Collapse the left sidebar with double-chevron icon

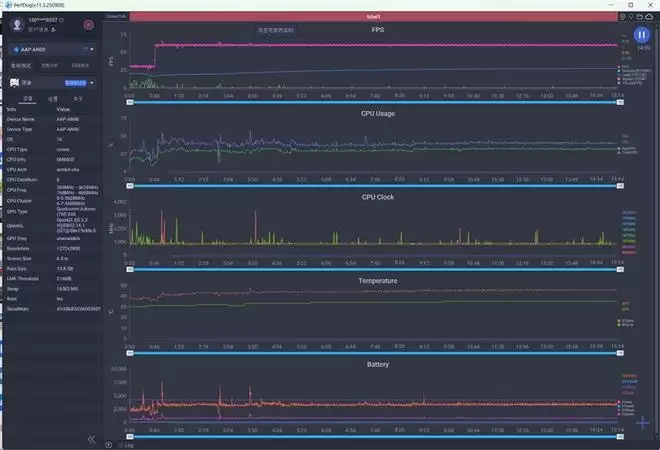pyautogui.click(x=91, y=439)
